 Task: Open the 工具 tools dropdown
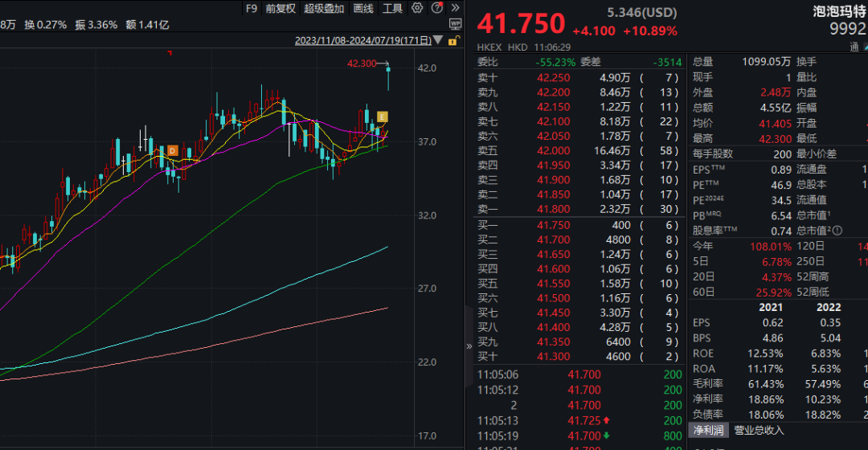[392, 9]
